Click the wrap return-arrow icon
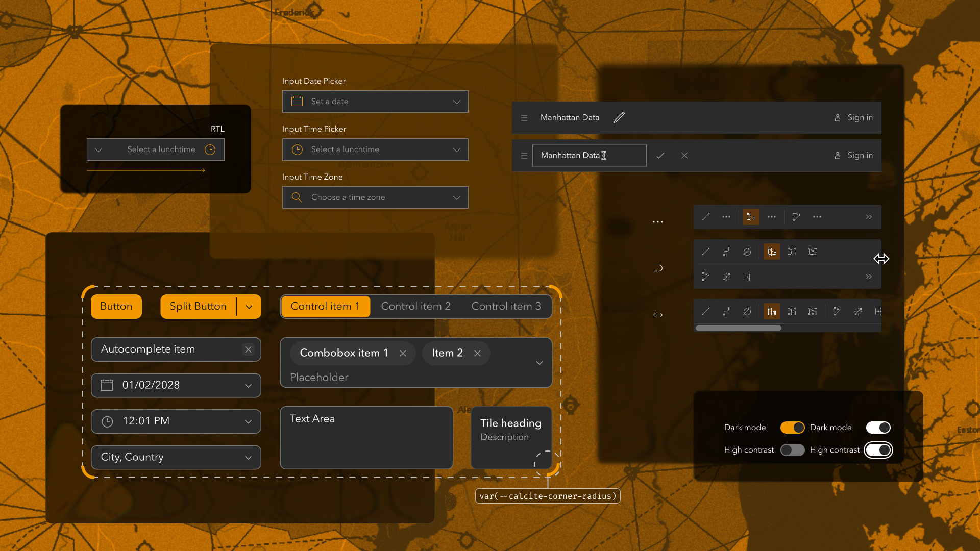Image resolution: width=980 pixels, height=551 pixels. coord(658,268)
